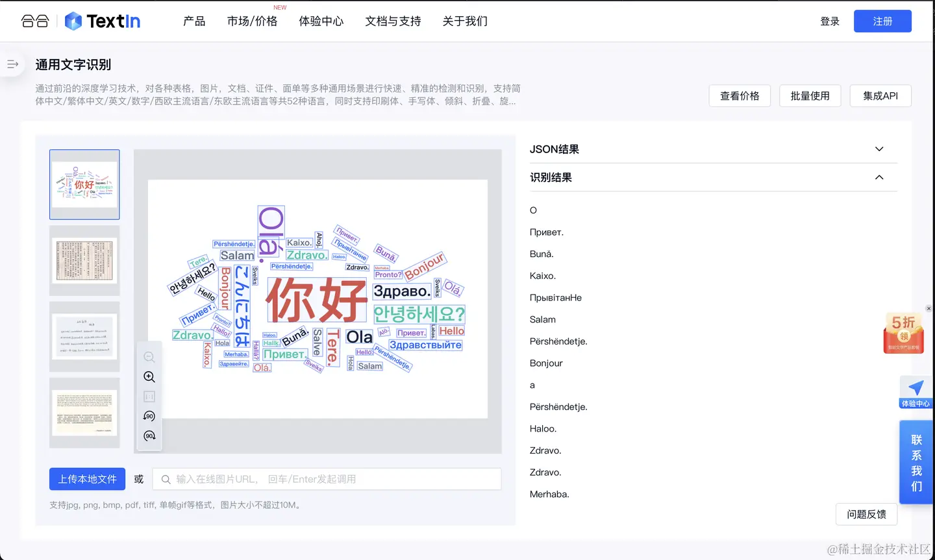Click the Intsig double-head logo icon
This screenshot has width=935, height=560.
(35, 21)
